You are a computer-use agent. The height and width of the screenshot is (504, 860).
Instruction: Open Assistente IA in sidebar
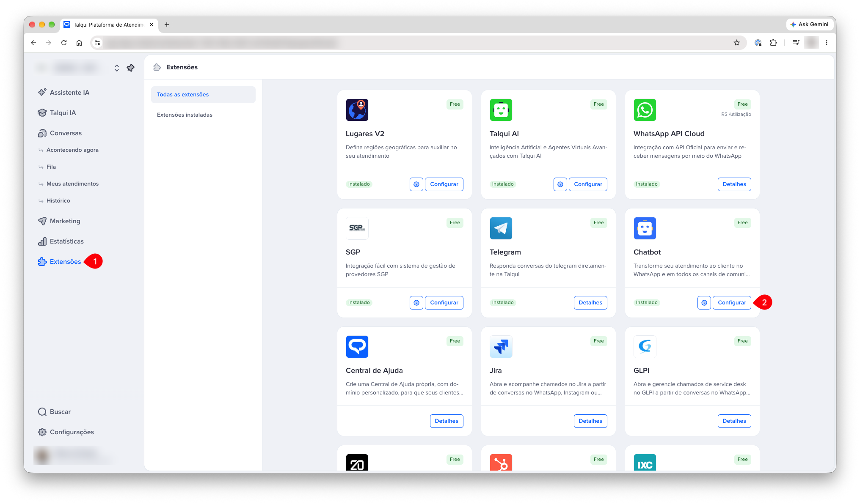(63, 92)
